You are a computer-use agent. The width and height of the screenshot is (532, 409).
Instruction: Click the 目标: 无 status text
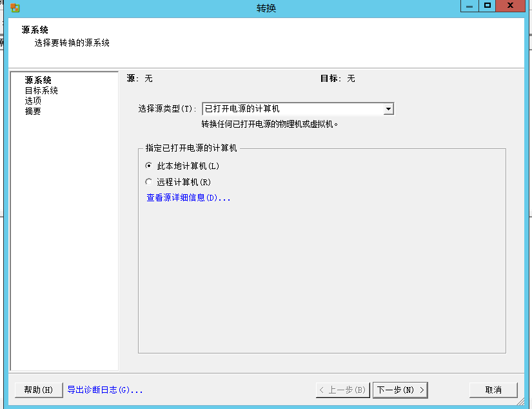[x=338, y=79]
